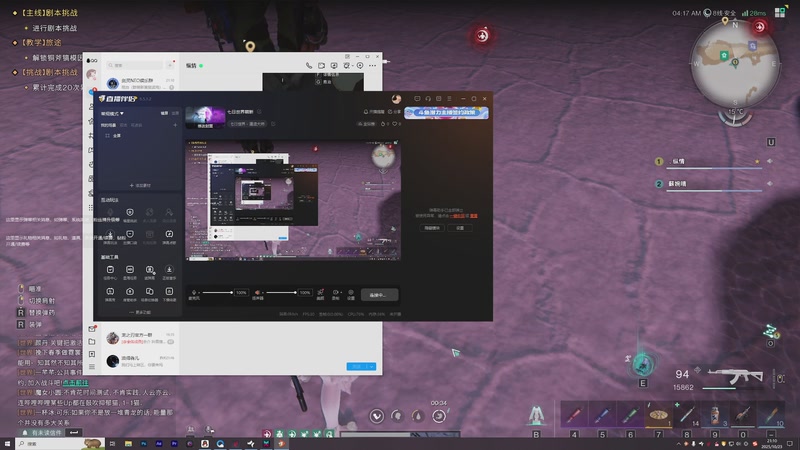The height and width of the screenshot is (450, 800).
Task: Adjust the microphone volume slider
Action: click(x=218, y=292)
